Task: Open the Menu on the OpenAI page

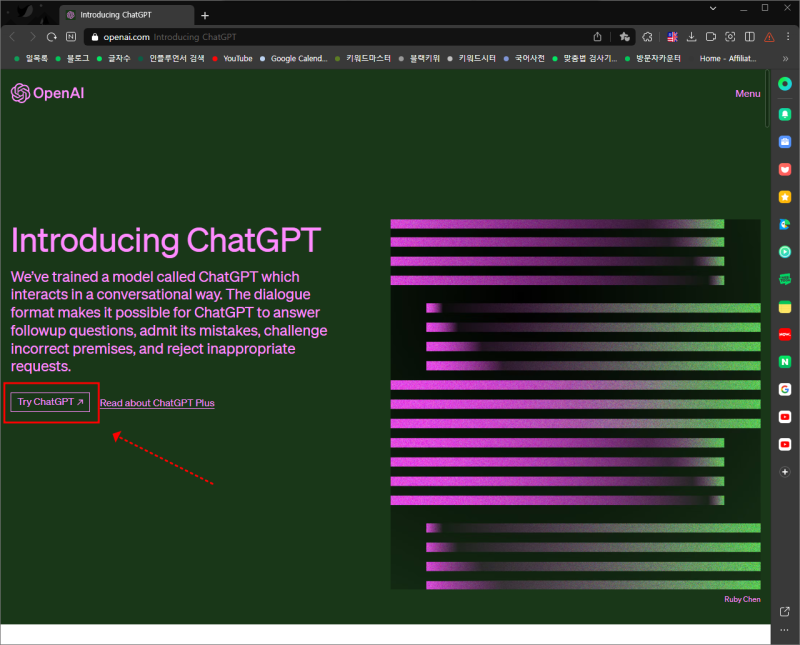Action: pyautogui.click(x=747, y=93)
